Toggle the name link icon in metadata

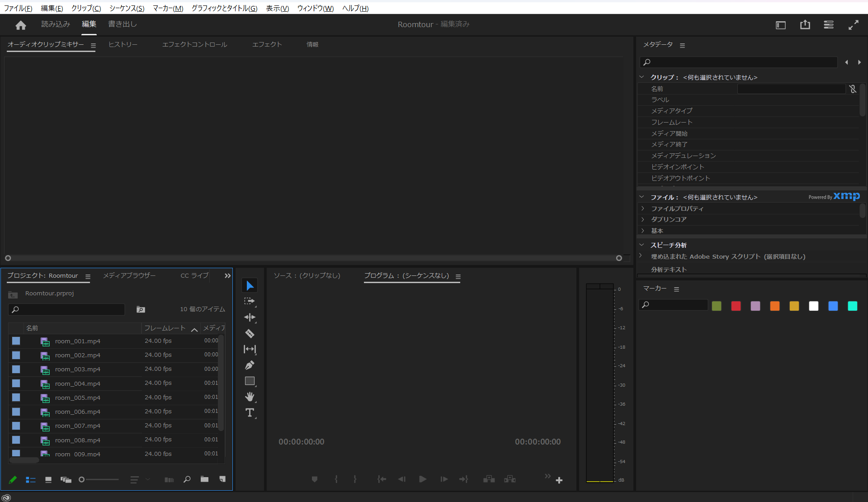pyautogui.click(x=853, y=89)
